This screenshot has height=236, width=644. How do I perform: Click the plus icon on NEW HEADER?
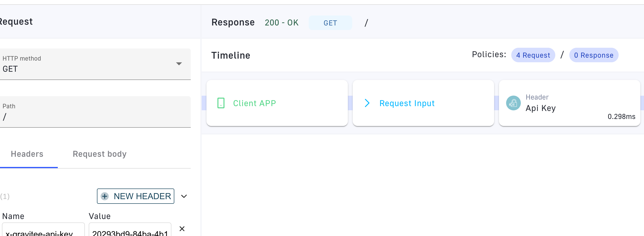[x=105, y=196]
